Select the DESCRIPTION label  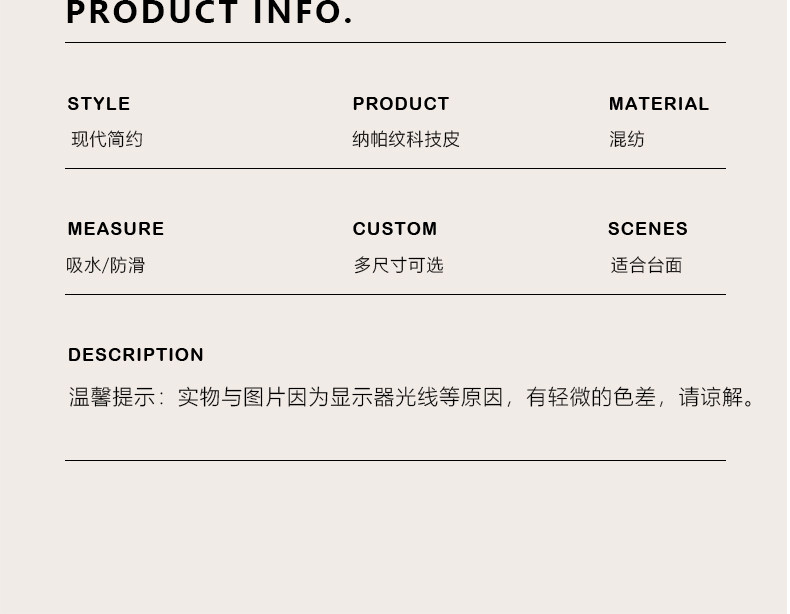coord(136,355)
